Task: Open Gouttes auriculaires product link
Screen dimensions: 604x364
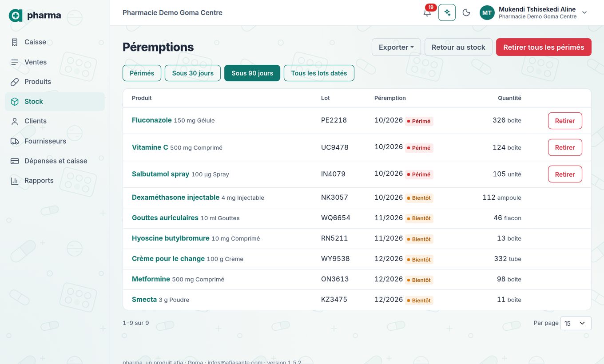Action: coord(165,218)
